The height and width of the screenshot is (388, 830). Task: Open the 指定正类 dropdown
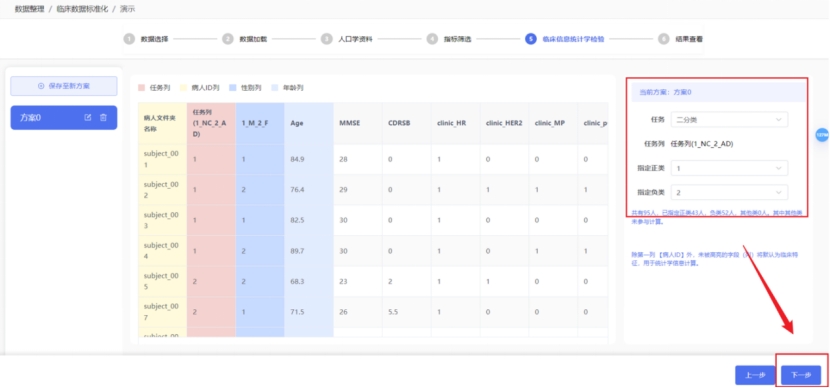click(729, 168)
